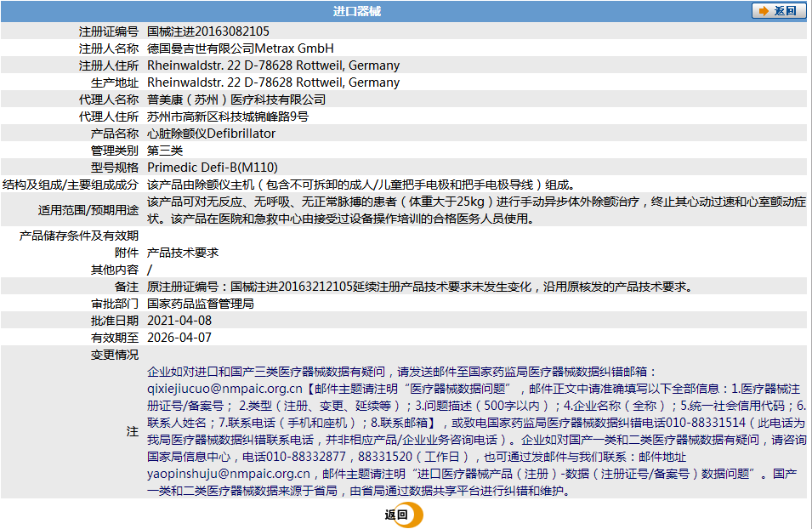
Task: Click the 代理人名称 label
Action: (109, 100)
